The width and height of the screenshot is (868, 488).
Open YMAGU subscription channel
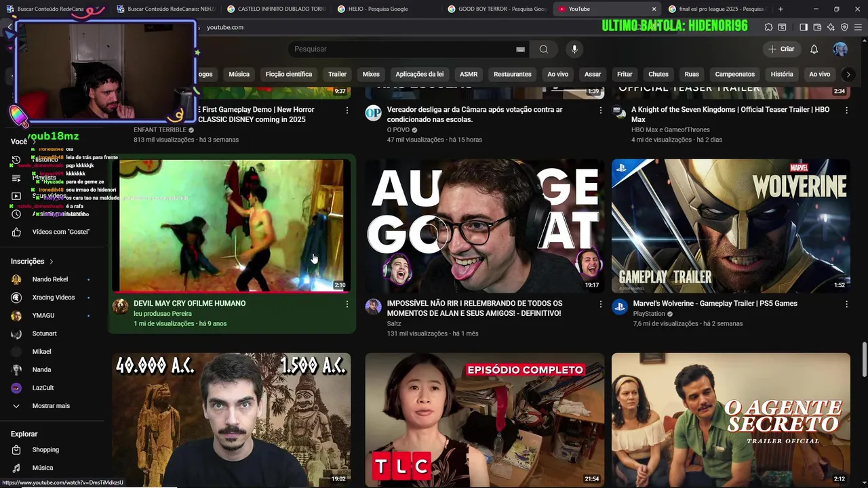43,315
